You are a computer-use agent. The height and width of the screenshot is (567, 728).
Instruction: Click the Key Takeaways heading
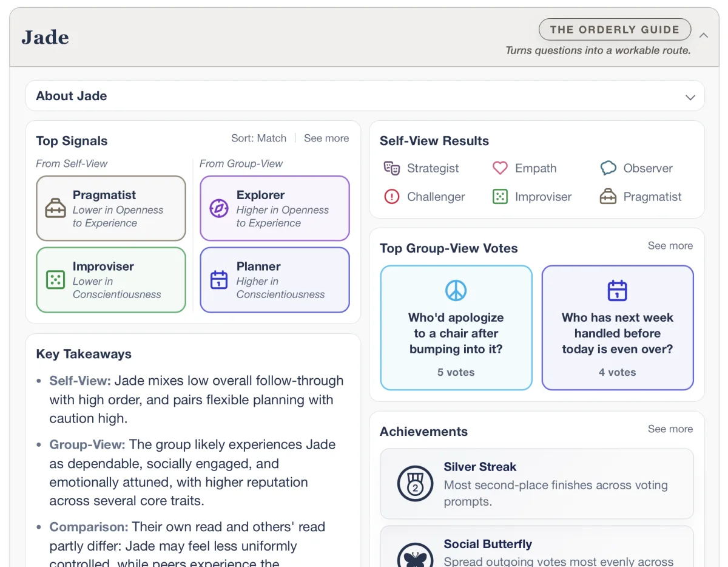point(84,354)
